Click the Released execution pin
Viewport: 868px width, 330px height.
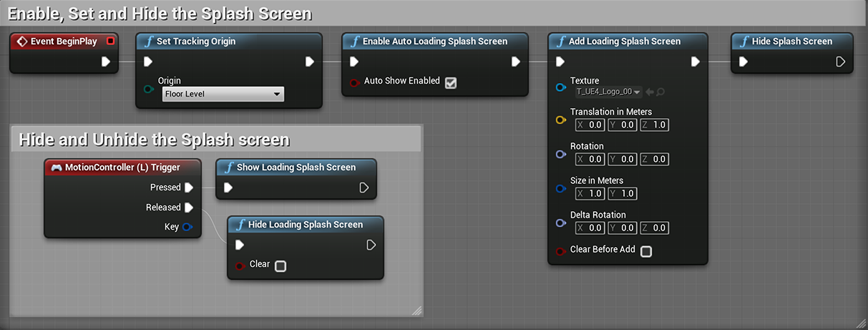189,208
